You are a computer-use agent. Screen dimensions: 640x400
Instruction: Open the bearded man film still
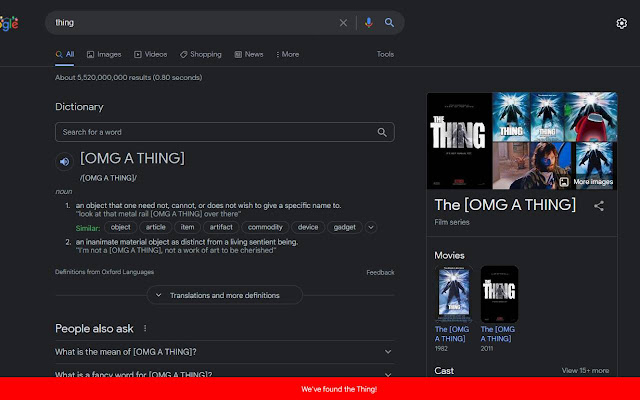pyautogui.click(x=534, y=166)
